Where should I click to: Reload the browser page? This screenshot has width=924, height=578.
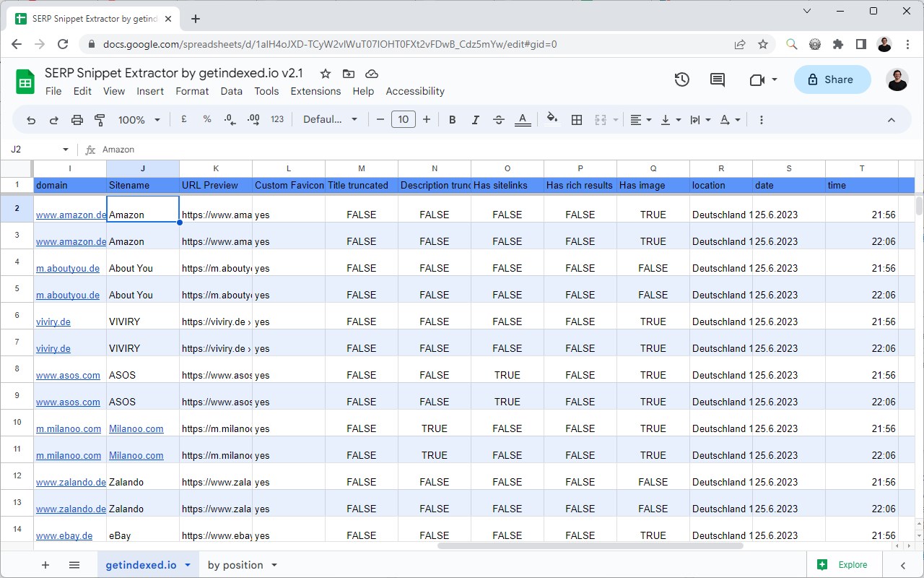coord(63,44)
